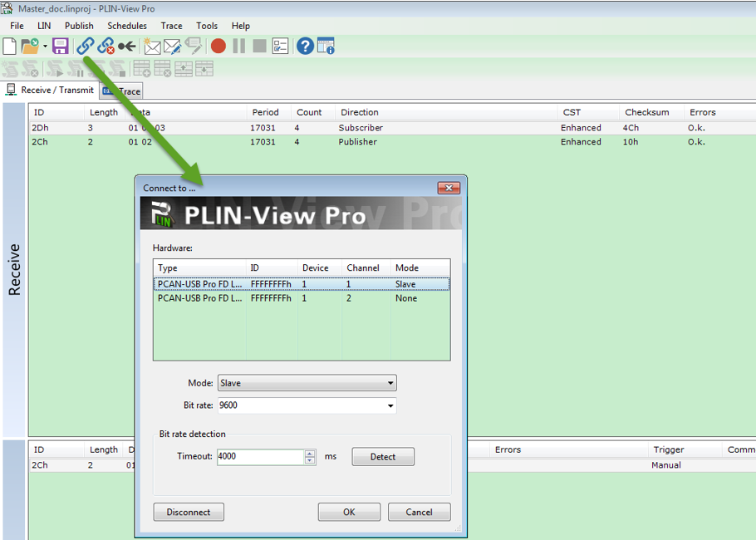Select hardware row with Channel 2 None
This screenshot has height=540, width=756.
[302, 298]
